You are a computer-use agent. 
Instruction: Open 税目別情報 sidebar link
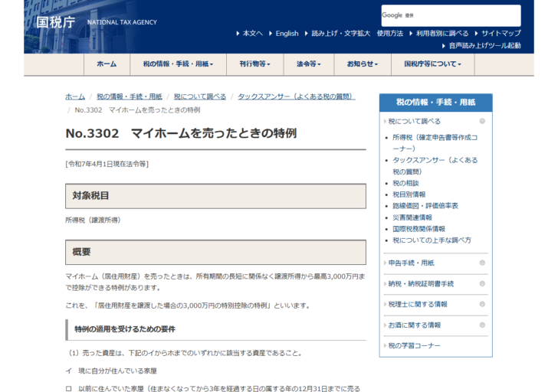pyautogui.click(x=409, y=194)
